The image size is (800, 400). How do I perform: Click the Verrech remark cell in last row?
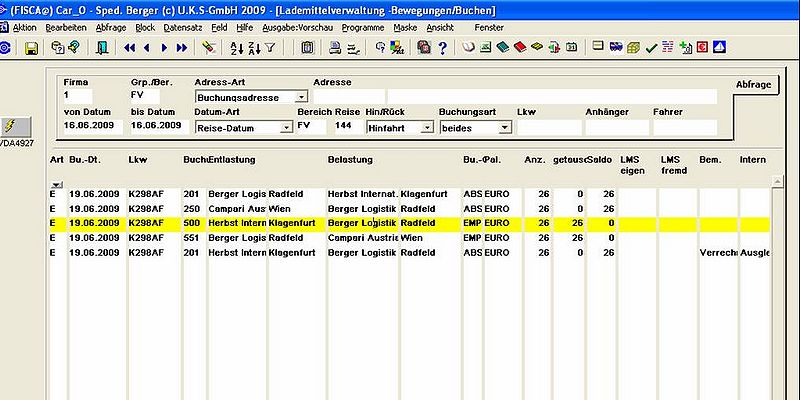tap(718, 253)
